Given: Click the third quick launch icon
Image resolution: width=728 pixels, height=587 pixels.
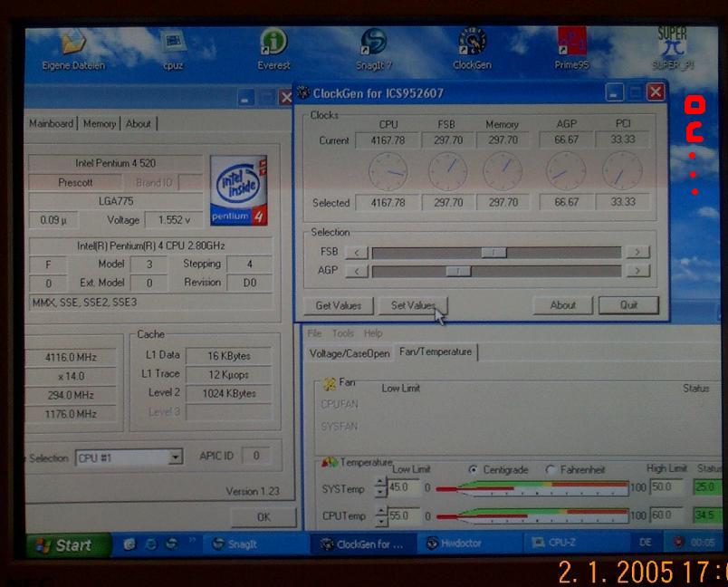Looking at the screenshot, I should [x=171, y=544].
